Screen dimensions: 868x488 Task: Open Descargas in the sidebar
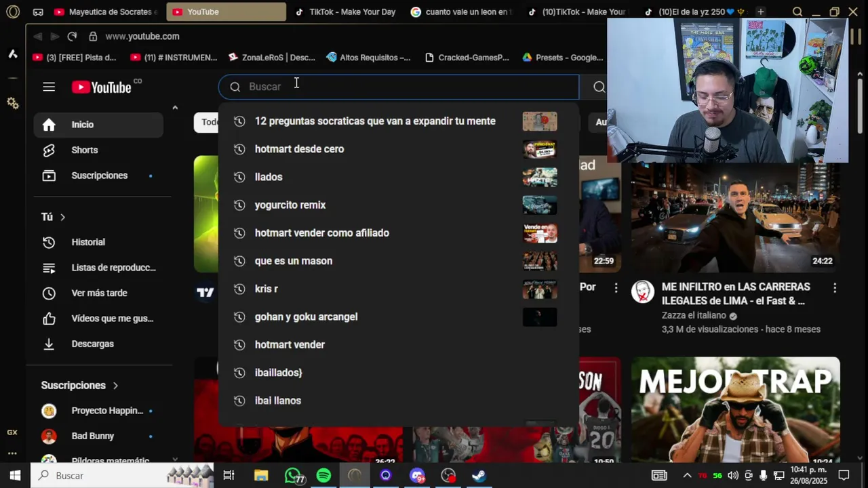[x=98, y=344]
